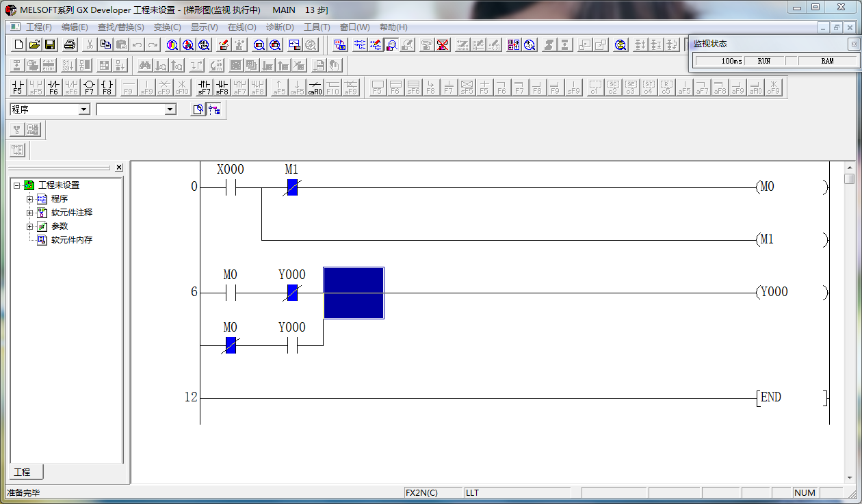Toggle the monitor mode toolbar button
The width and height of the screenshot is (862, 504).
coord(391,45)
